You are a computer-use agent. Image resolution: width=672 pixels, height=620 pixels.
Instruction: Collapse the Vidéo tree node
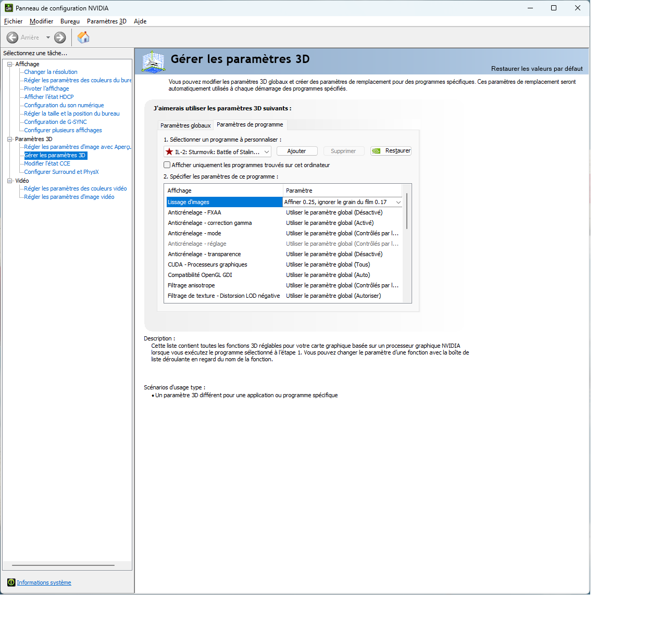click(9, 181)
